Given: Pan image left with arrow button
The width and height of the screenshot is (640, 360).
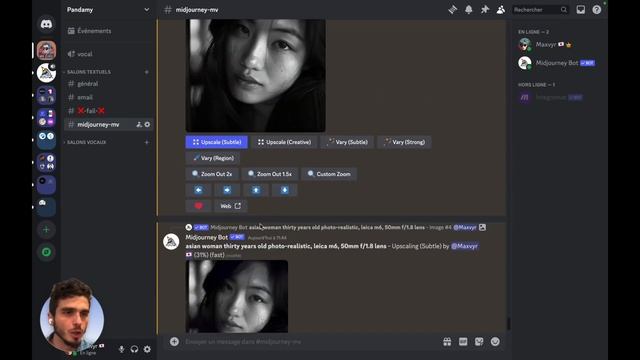Looking at the screenshot, I should pyautogui.click(x=198, y=190).
